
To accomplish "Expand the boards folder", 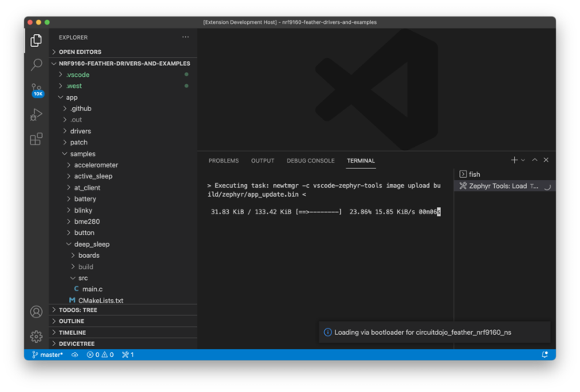I will [123, 256].
